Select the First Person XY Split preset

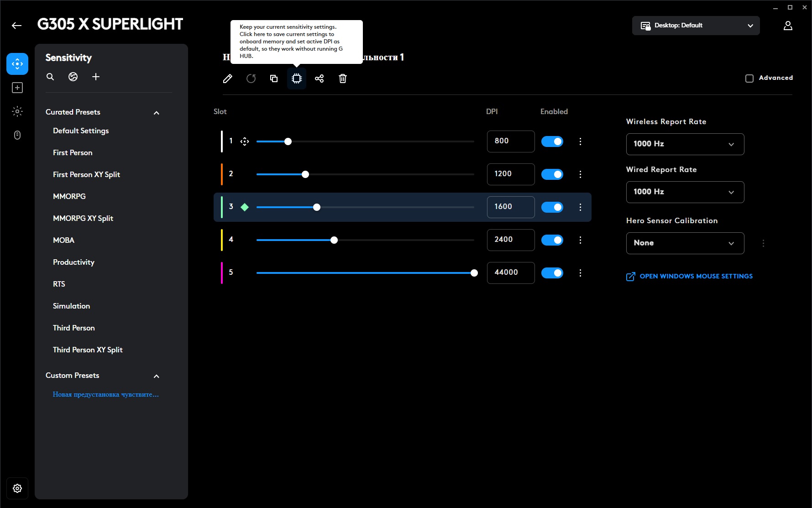click(86, 175)
